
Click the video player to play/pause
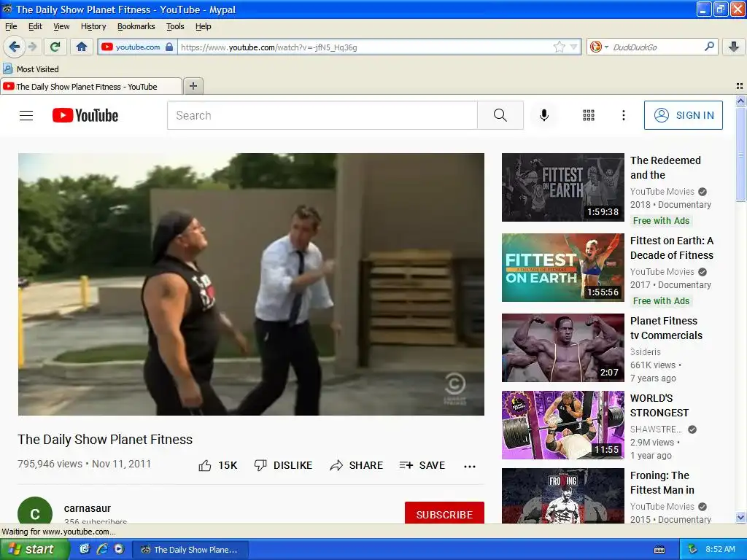coord(251,284)
